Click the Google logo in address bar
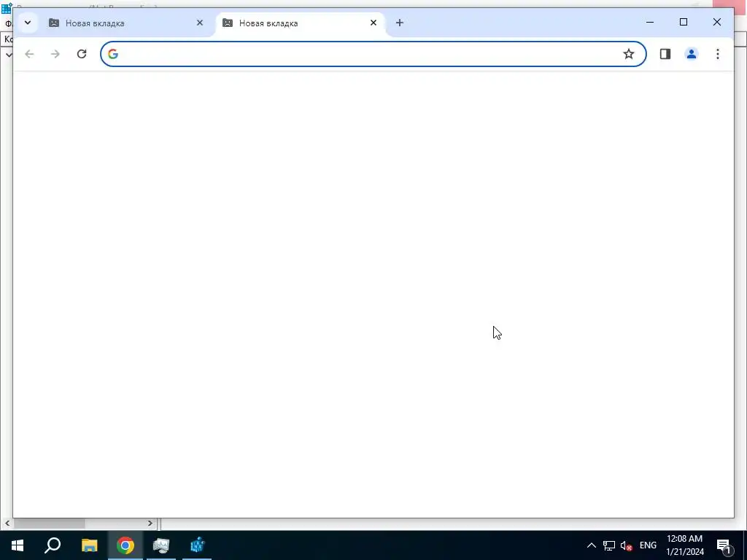Screen dimensions: 747x560 point(113,54)
